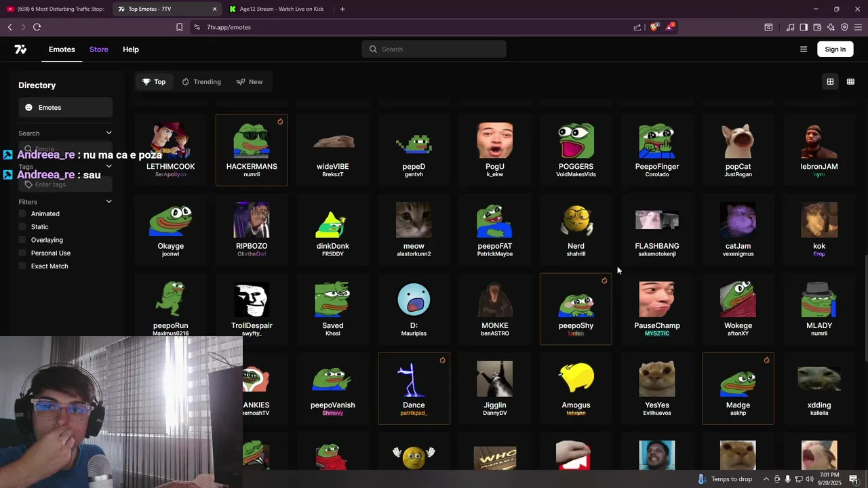Open MYSZTIC author link under PauseChamp

click(657, 333)
